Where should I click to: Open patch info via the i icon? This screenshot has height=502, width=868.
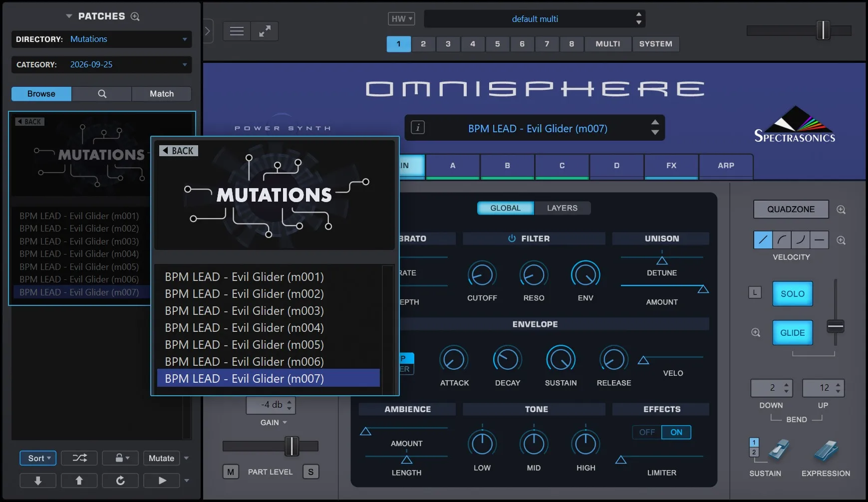[418, 128]
